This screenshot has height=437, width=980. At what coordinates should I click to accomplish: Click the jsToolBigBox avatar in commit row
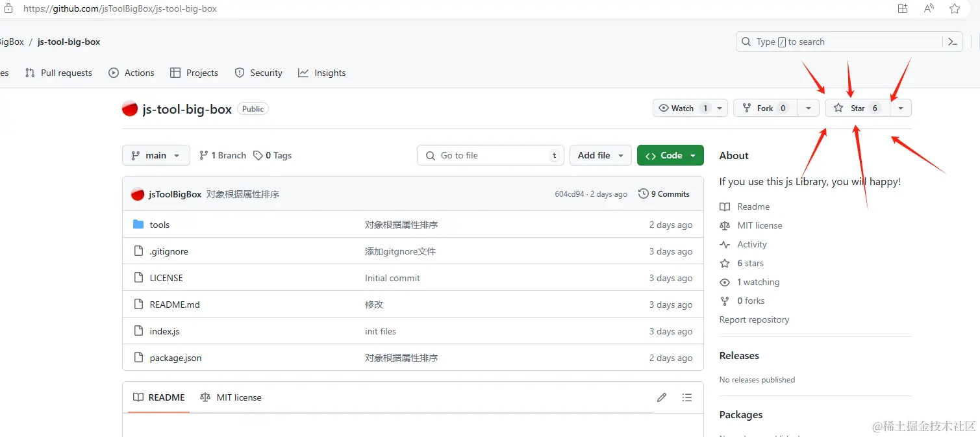point(137,194)
